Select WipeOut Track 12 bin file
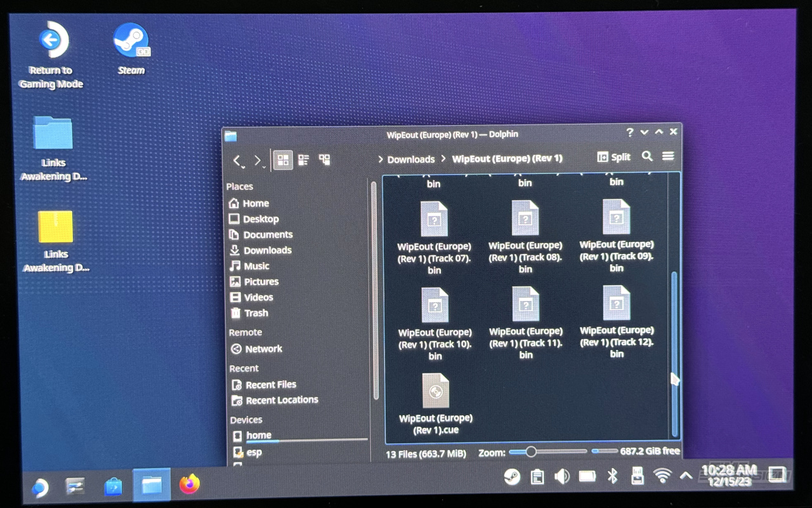 pos(617,322)
